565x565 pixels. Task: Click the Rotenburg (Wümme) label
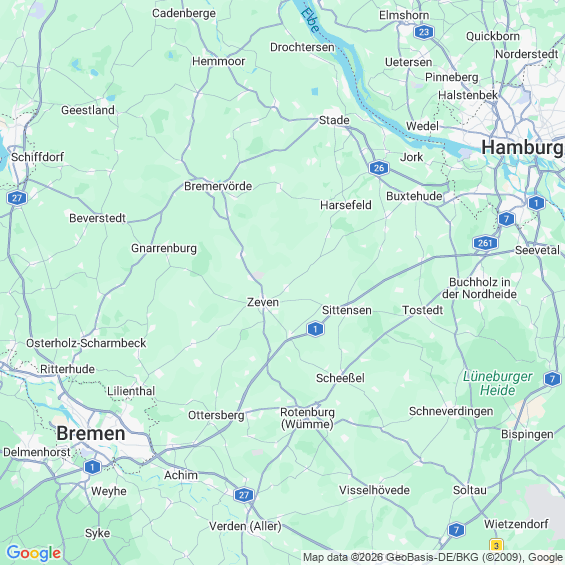point(307,418)
